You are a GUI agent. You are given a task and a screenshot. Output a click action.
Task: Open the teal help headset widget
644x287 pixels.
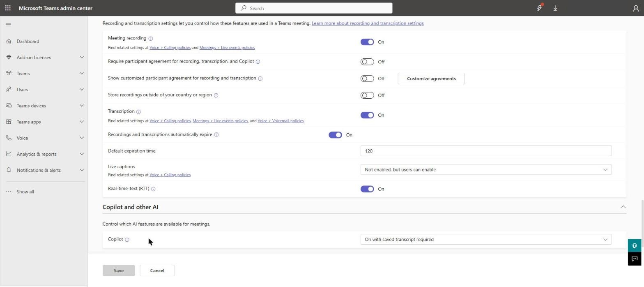click(x=635, y=245)
